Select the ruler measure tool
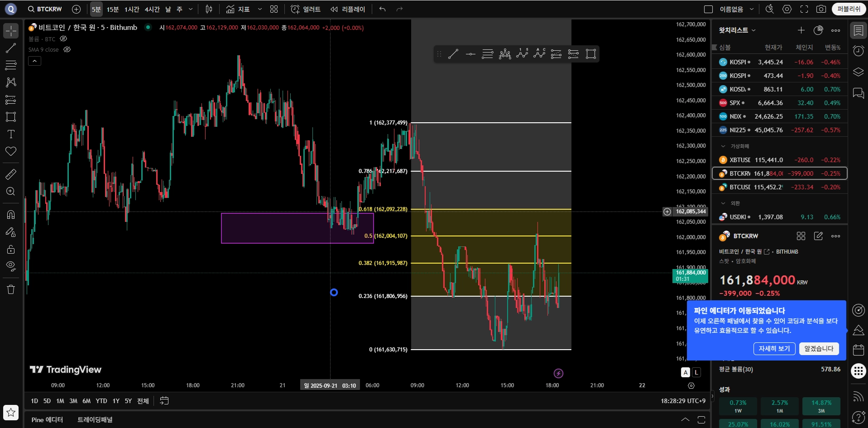Viewport: 868px width, 428px height. (x=11, y=174)
